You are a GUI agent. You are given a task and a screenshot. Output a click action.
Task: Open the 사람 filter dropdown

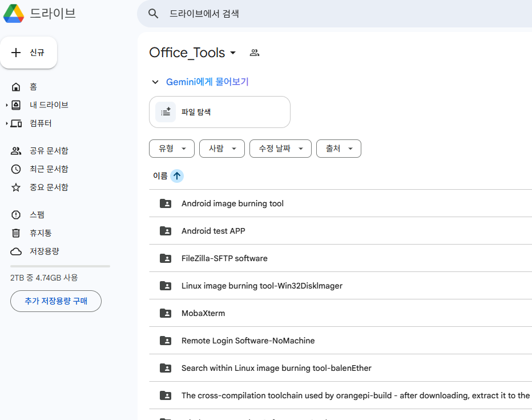click(222, 149)
